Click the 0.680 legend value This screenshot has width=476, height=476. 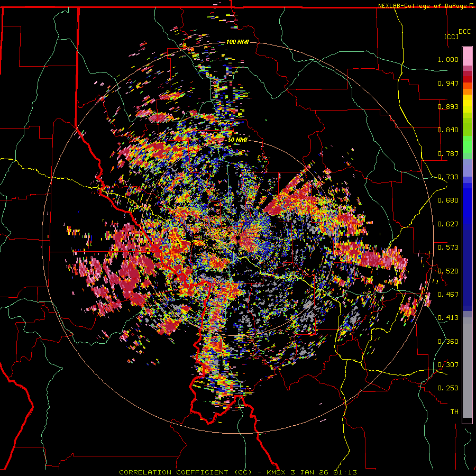[448, 200]
